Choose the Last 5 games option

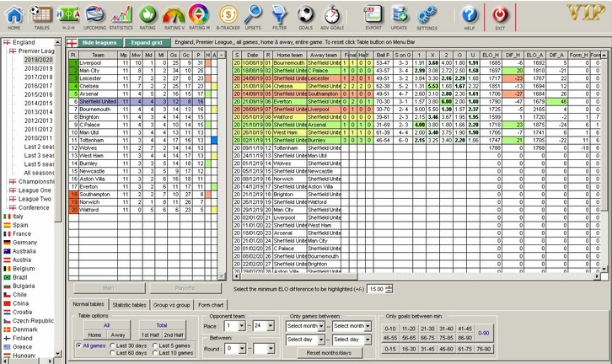pos(157,345)
